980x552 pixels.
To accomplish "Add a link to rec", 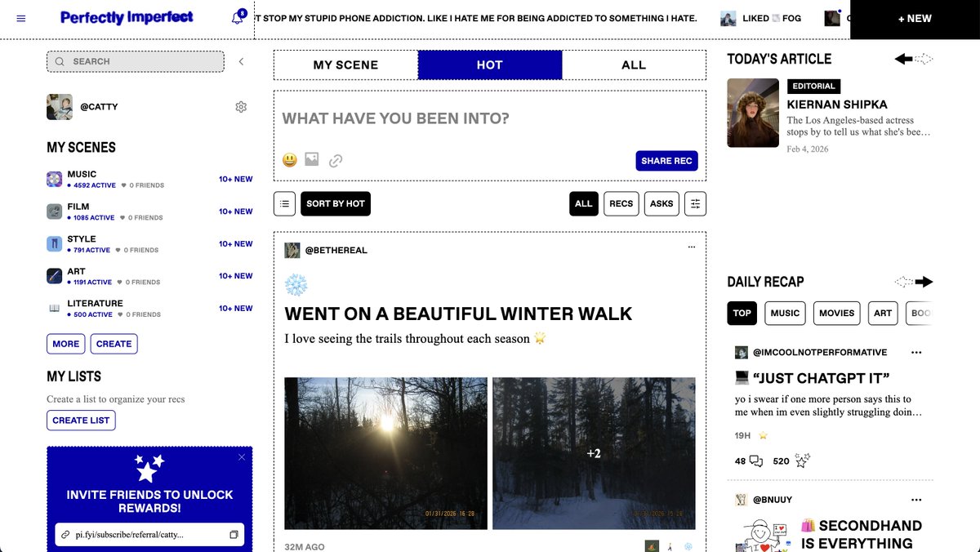I will (336, 161).
